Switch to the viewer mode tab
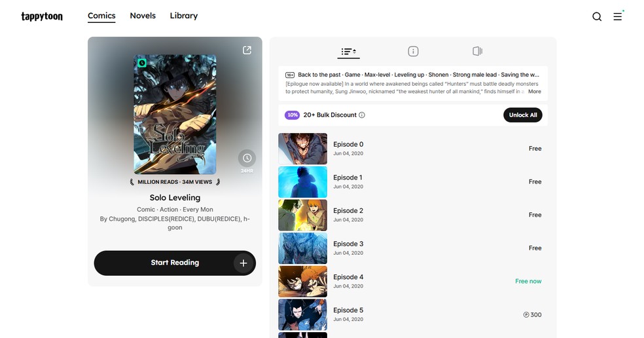The image size is (644, 338). (477, 51)
